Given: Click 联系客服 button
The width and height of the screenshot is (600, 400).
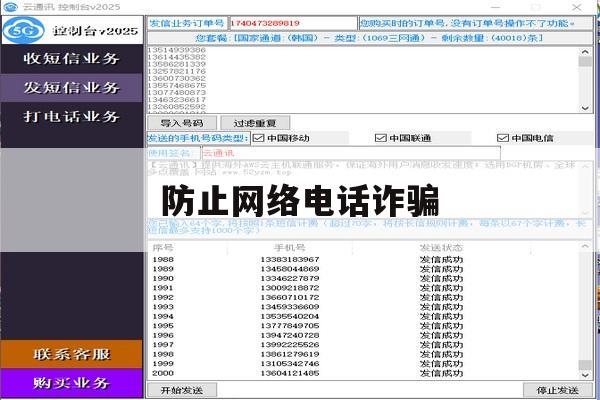Looking at the screenshot, I should tap(72, 354).
